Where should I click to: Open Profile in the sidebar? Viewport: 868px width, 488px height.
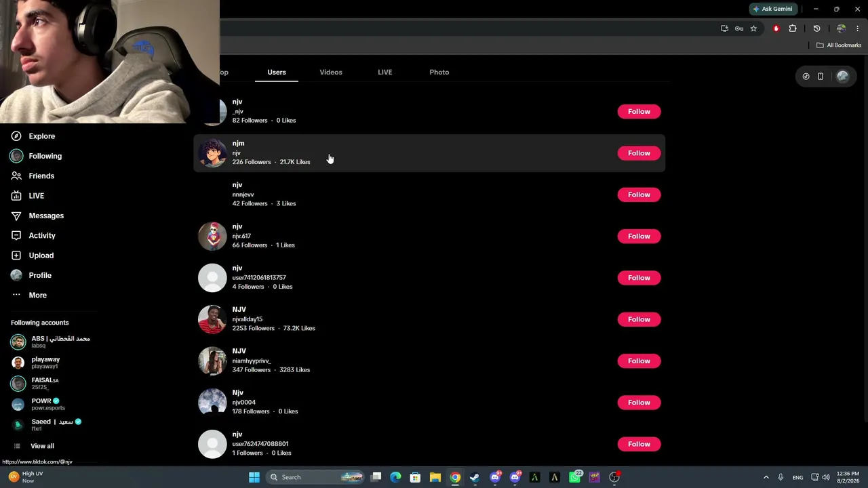pyautogui.click(x=31, y=275)
